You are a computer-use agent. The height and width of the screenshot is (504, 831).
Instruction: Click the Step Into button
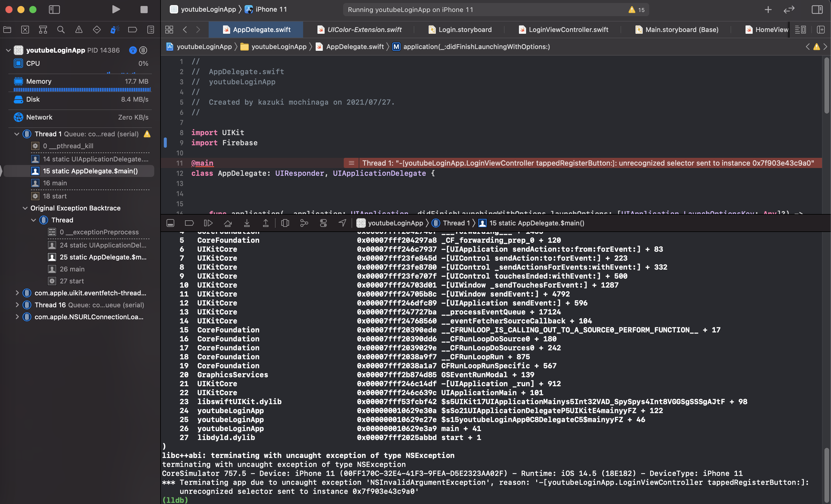tap(247, 223)
